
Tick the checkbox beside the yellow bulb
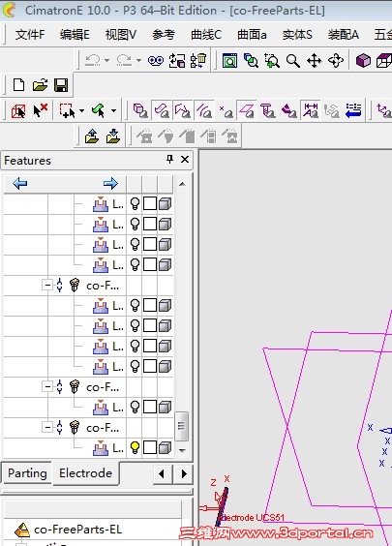(x=150, y=447)
